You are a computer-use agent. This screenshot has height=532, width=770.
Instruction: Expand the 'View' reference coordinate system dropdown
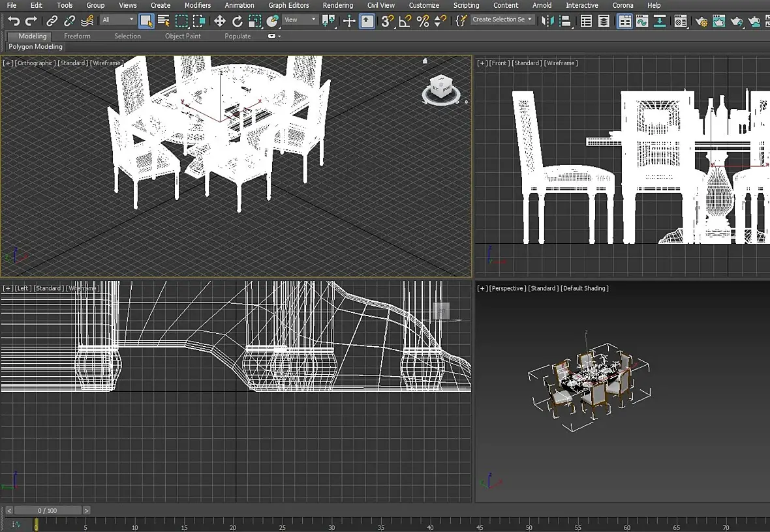point(300,20)
